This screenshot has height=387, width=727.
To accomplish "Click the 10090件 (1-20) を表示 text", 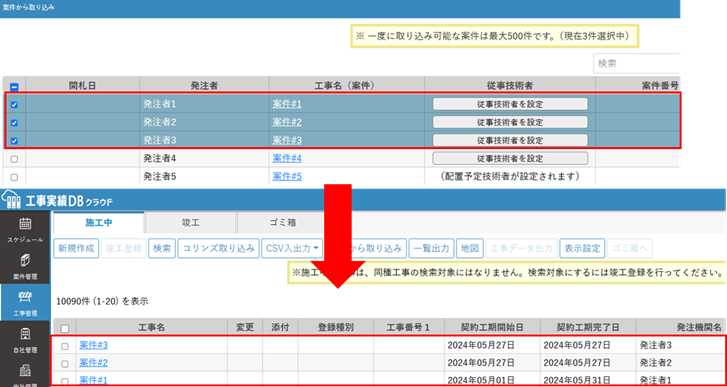I will (102, 301).
